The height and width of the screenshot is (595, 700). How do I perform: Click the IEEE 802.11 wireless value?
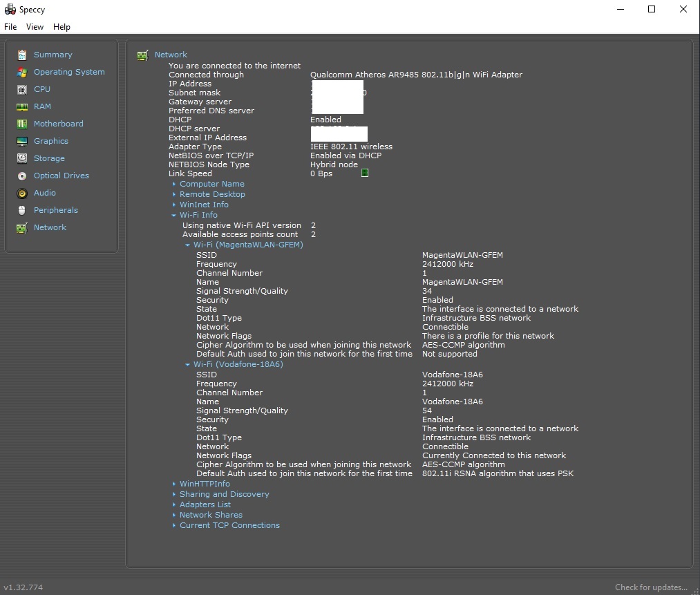point(351,147)
